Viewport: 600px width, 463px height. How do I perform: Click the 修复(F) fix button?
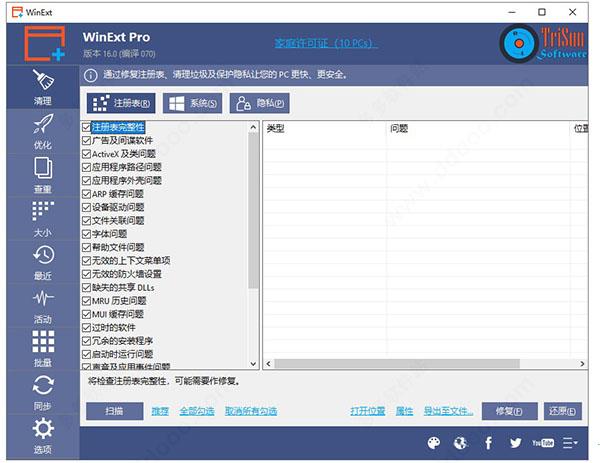point(510,411)
